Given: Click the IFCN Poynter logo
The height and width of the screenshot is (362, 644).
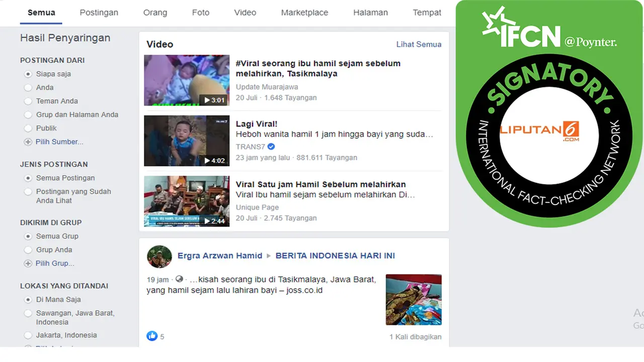Looking at the screenshot, I should [x=549, y=28].
